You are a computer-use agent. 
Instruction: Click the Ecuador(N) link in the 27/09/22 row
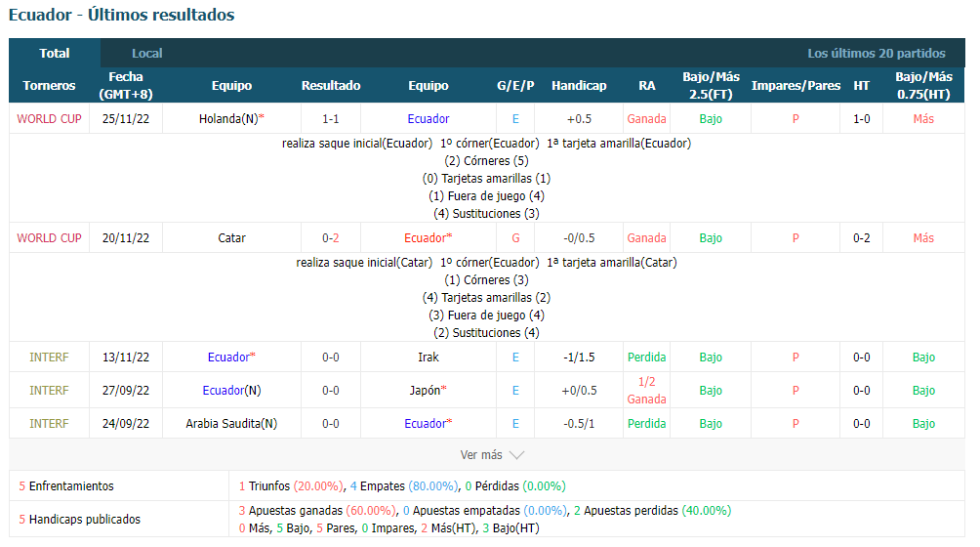click(231, 391)
